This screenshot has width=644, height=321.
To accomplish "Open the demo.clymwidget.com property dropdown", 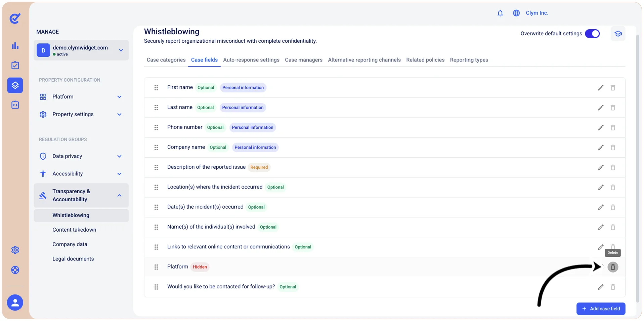I will [x=81, y=50].
